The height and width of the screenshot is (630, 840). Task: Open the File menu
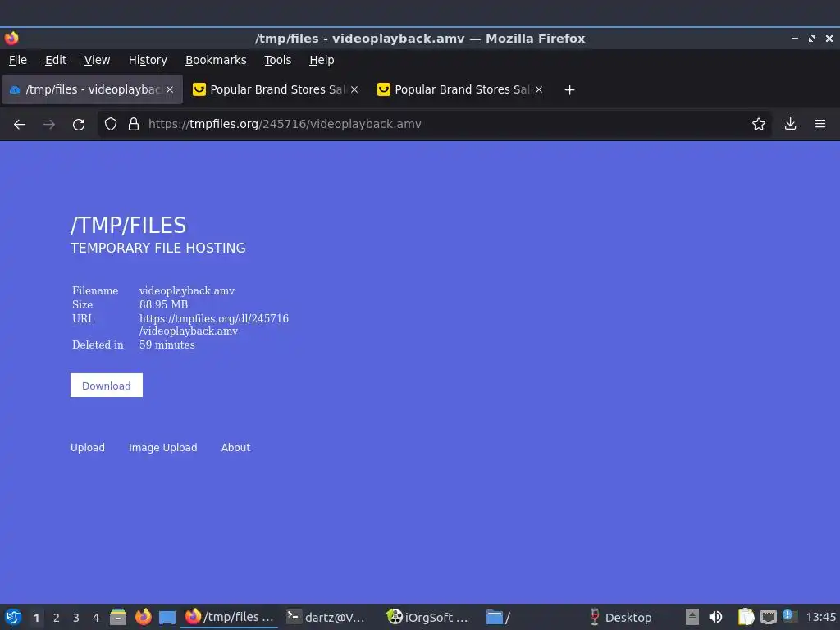tap(18, 60)
